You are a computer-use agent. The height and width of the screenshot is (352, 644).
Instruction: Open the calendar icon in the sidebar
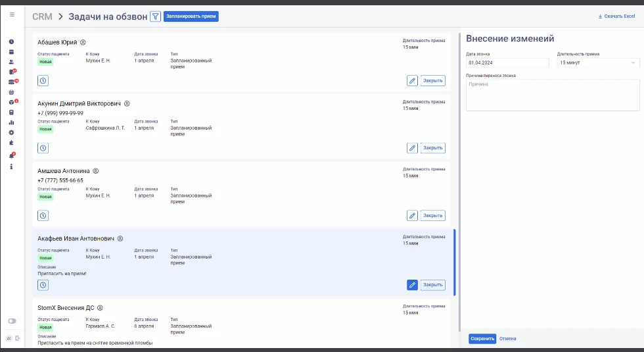tap(11, 51)
